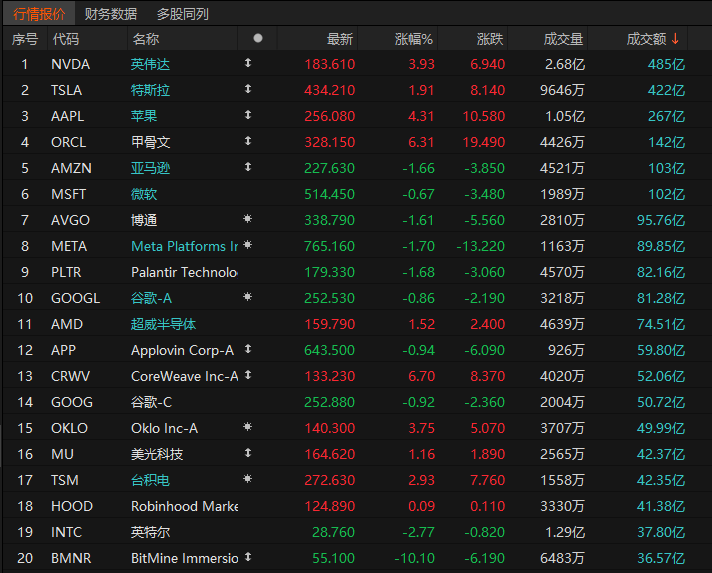
Task: Open stock name 苹果
Action: click(x=144, y=116)
